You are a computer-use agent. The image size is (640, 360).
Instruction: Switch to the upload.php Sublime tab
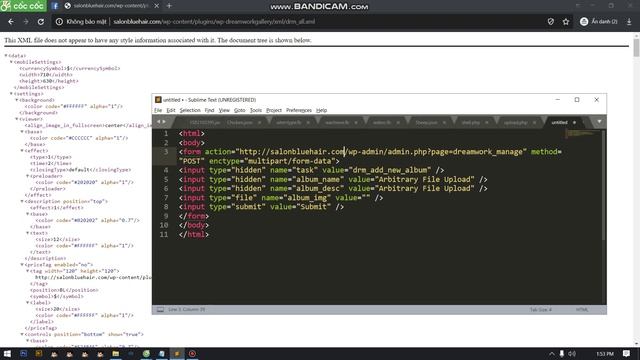click(516, 122)
